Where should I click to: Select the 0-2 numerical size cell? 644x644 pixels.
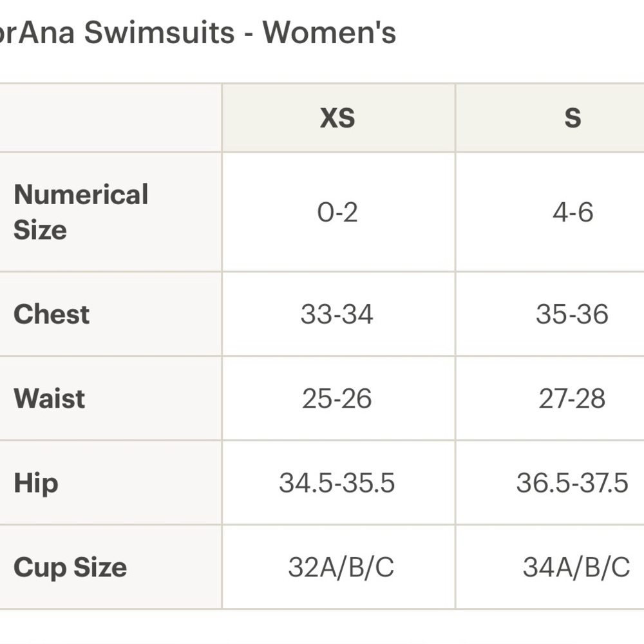point(339,212)
